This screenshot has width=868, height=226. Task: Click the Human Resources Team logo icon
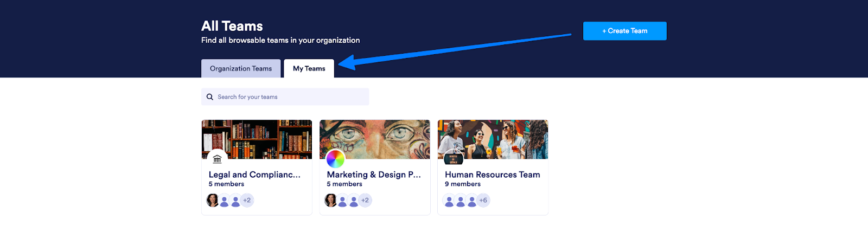[x=454, y=158]
